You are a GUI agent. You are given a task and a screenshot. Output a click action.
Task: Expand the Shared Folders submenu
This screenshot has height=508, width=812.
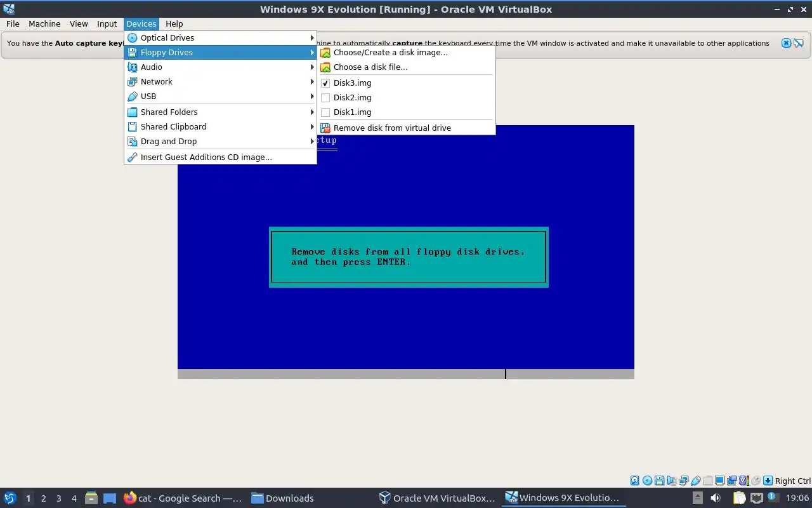(220, 112)
